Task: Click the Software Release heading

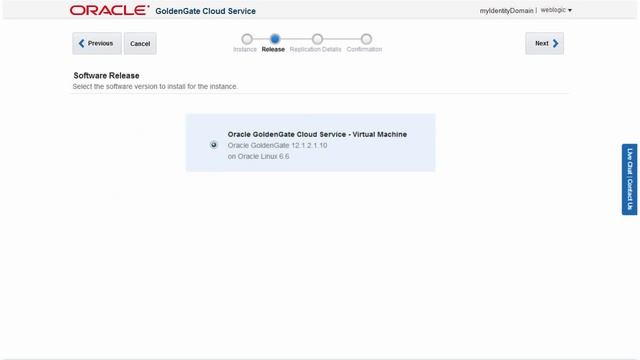Action: 106,76
